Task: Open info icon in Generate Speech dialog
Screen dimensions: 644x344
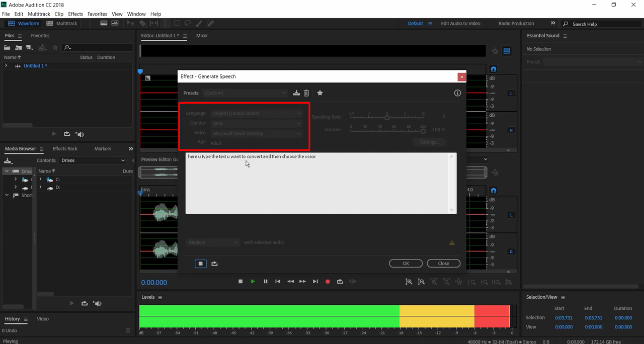Action: click(457, 93)
